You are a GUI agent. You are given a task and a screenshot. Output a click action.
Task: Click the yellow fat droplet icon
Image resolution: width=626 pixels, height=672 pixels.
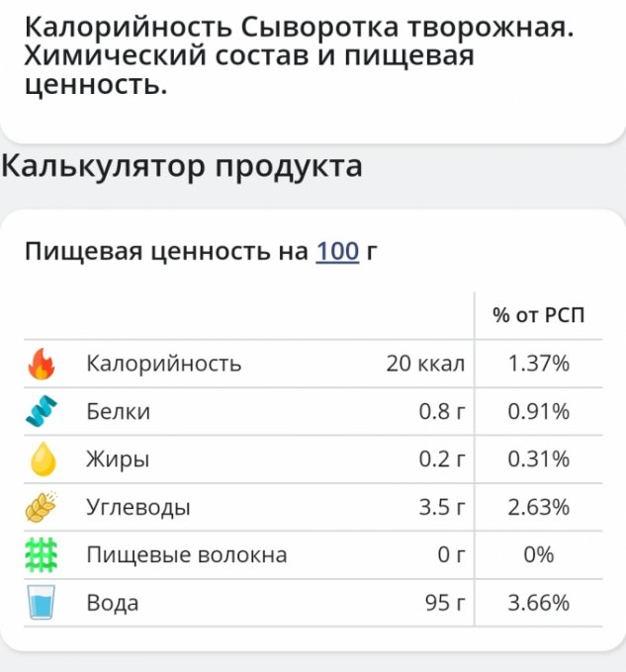point(42,460)
